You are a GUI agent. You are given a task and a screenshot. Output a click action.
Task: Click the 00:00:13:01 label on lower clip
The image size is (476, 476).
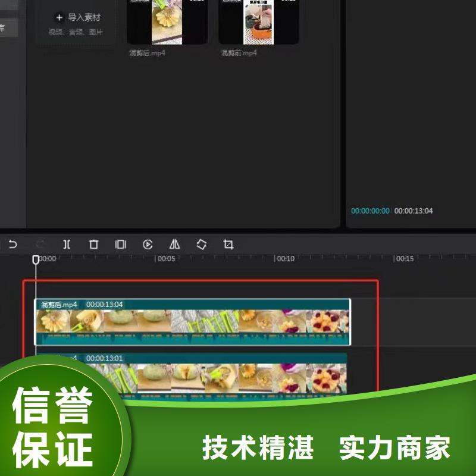coord(105,358)
